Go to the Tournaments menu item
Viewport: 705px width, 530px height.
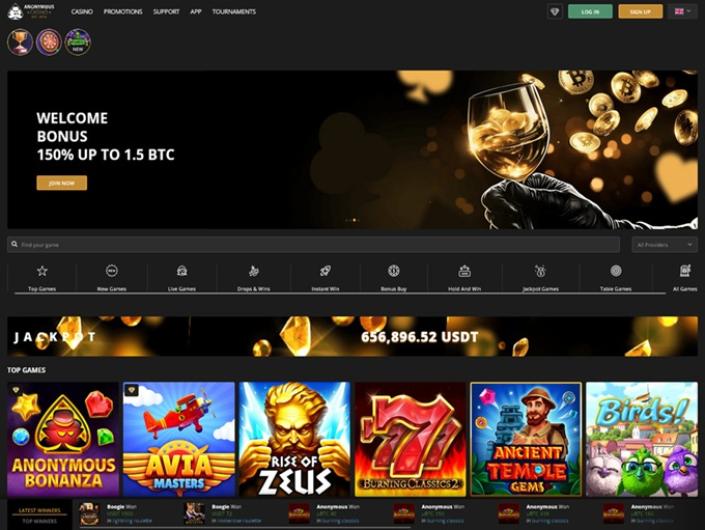click(x=234, y=12)
